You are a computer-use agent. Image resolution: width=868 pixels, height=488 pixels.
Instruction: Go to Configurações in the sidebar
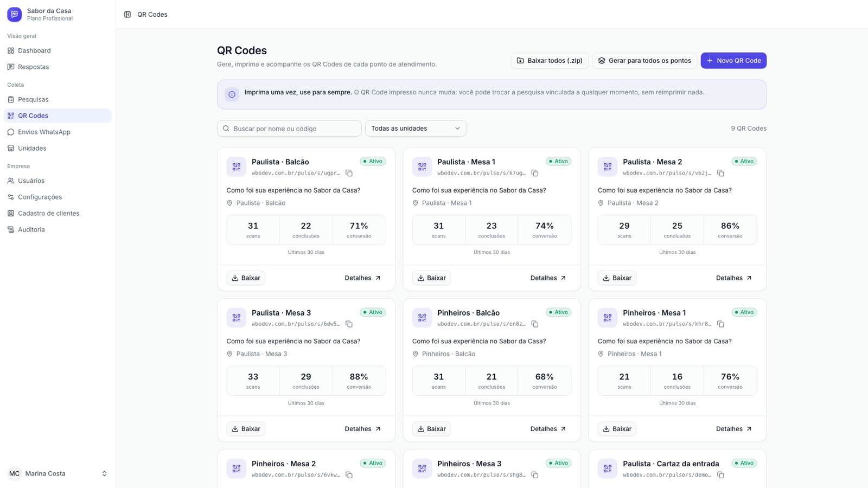58,197
